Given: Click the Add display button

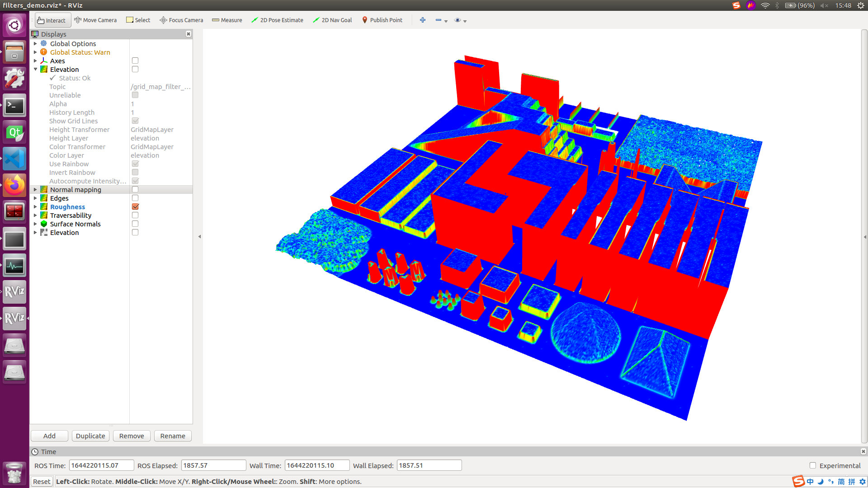Looking at the screenshot, I should [49, 436].
